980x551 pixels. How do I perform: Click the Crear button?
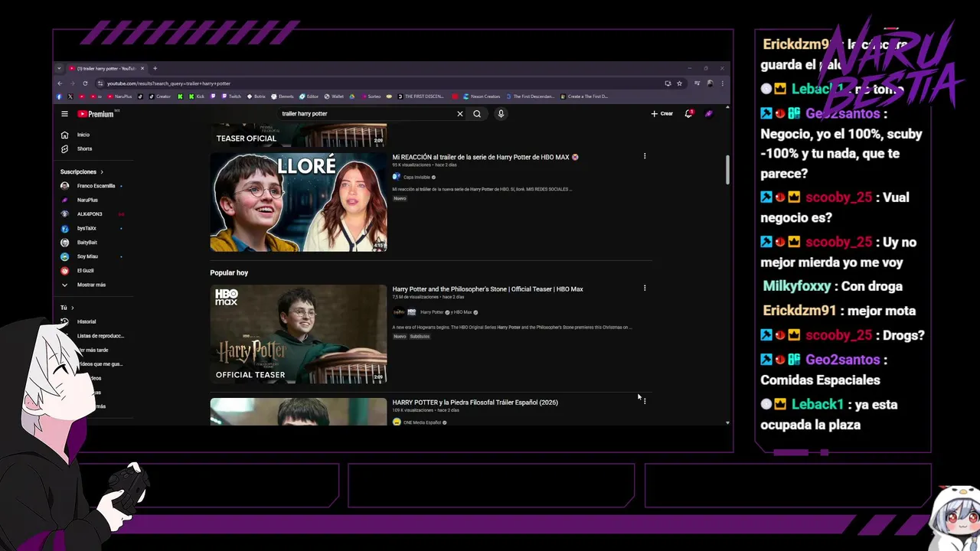click(662, 114)
